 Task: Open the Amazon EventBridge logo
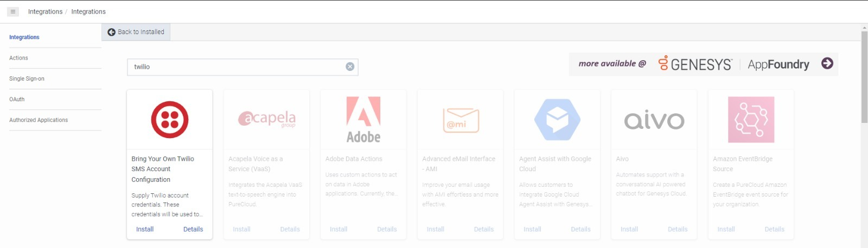751,120
